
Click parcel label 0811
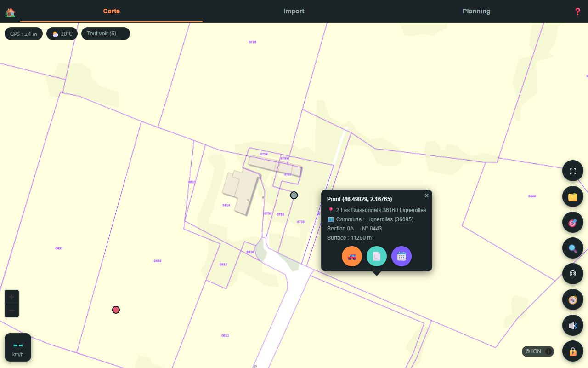[x=225, y=336]
